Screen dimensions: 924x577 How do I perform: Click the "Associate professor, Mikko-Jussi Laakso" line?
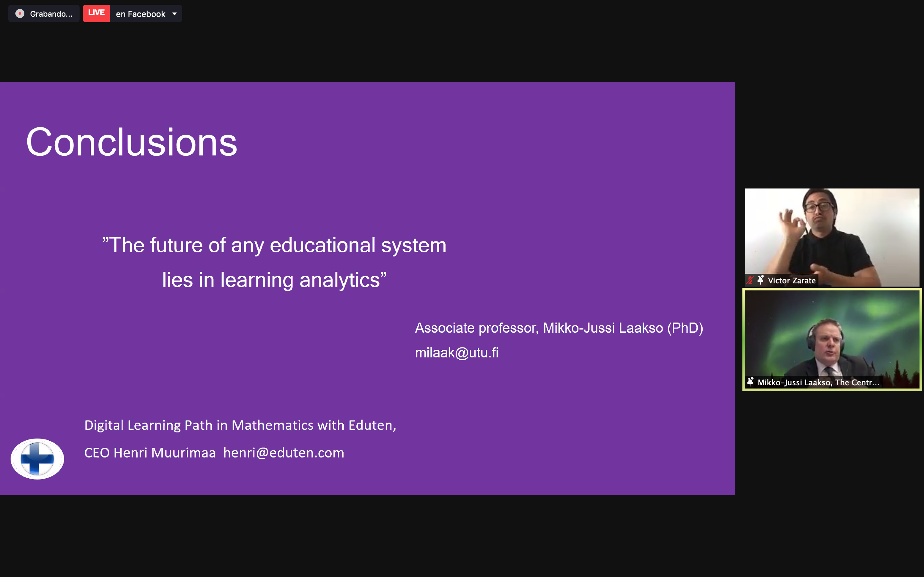point(559,328)
